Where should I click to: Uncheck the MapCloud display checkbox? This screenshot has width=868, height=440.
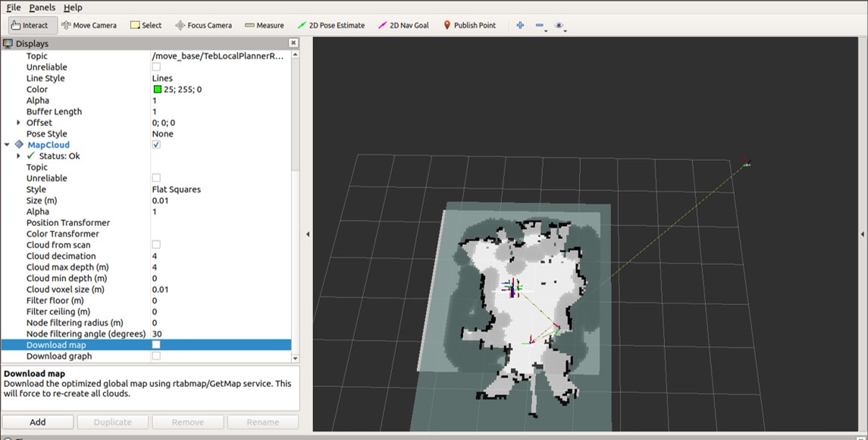coord(156,145)
